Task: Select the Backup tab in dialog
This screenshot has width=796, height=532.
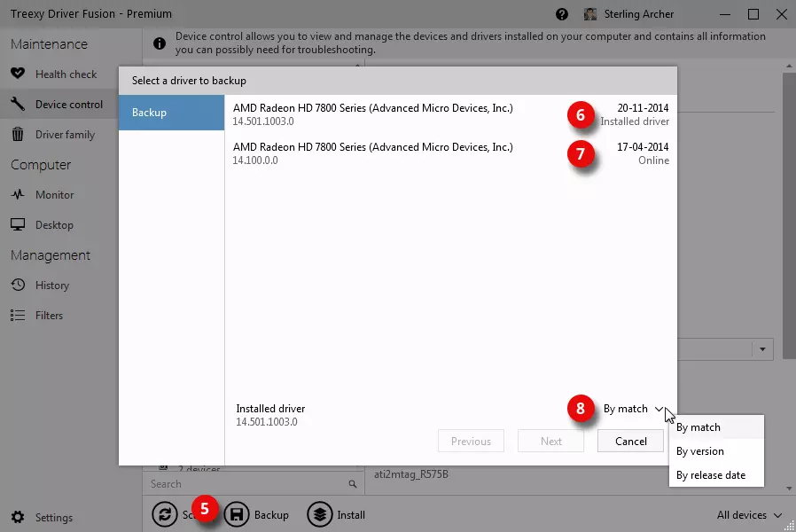Action: click(x=172, y=113)
